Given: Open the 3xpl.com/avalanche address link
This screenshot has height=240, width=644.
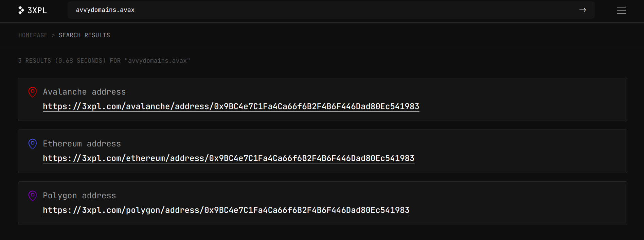Looking at the screenshot, I should coord(231,106).
